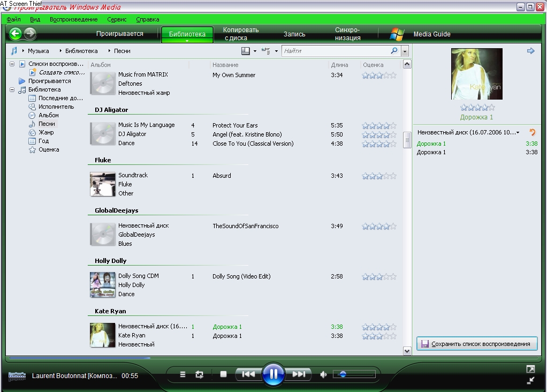Stop playback
This screenshot has height=392, width=547.
point(223,374)
